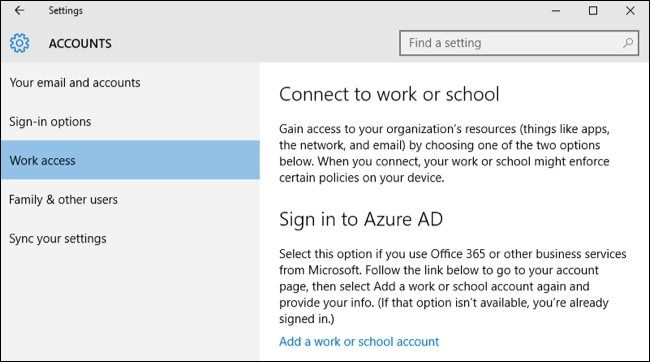
Task: Select the Work access category
Action: point(130,160)
